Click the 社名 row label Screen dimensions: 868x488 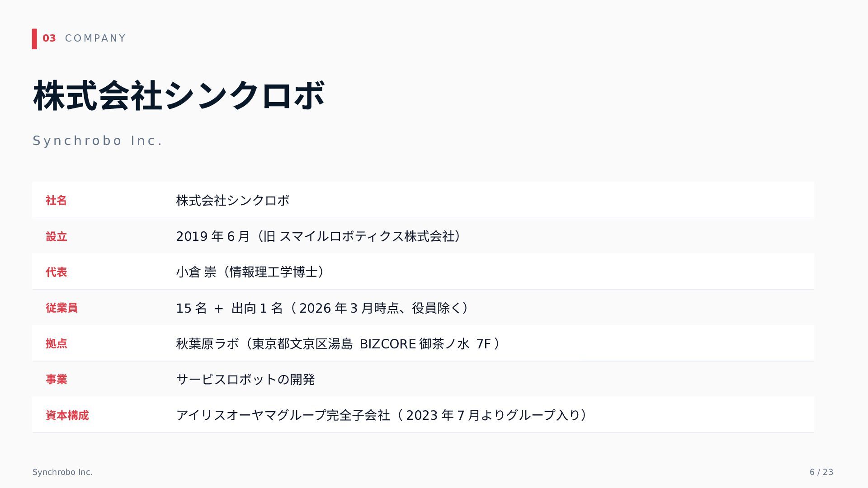[x=57, y=200]
